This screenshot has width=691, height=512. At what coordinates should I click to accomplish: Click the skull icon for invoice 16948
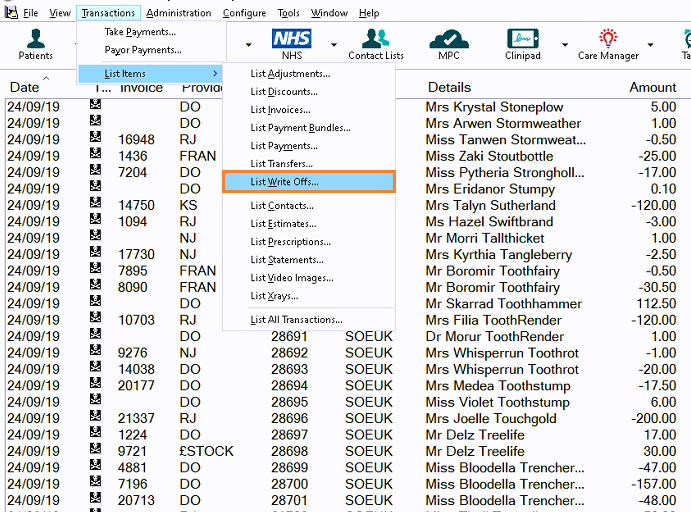96,140
